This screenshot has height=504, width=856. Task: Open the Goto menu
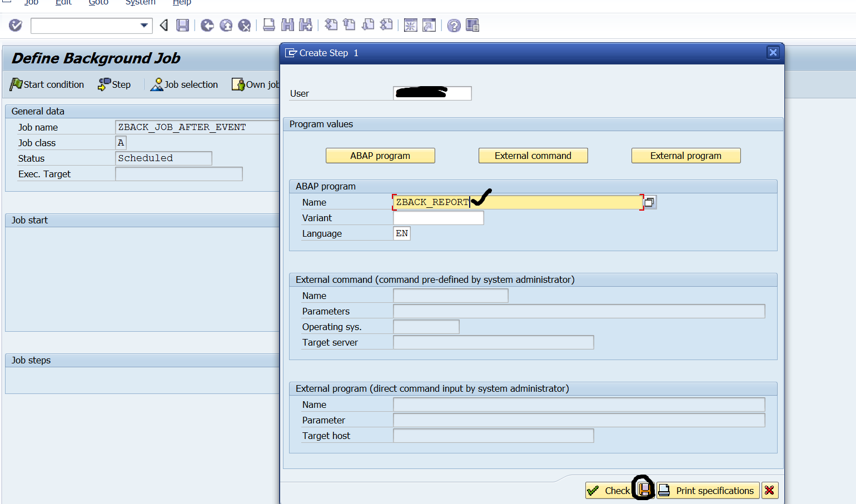coord(98,3)
